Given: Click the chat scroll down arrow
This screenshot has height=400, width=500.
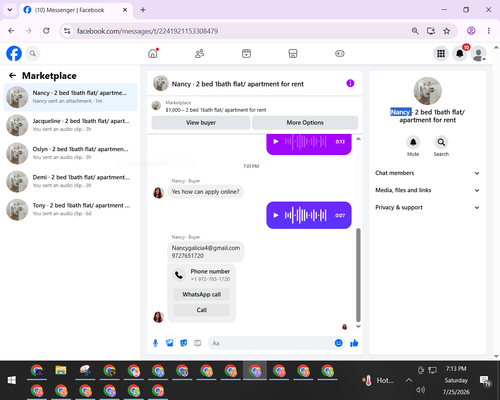Looking at the screenshot, I should coord(358,327).
